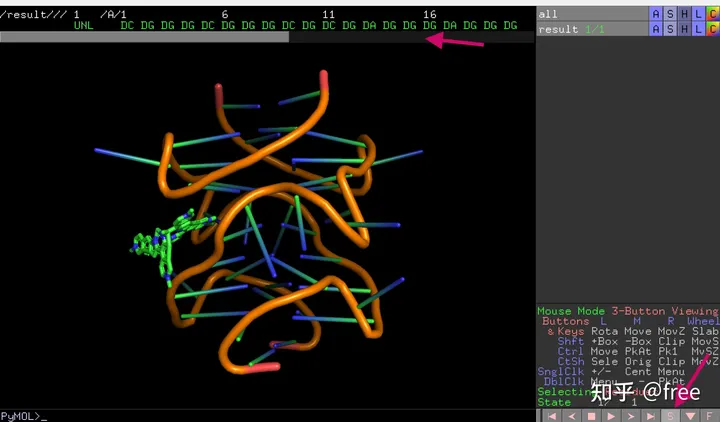Toggle fullscreen with the F button
The width and height of the screenshot is (720, 422).
pyautogui.click(x=709, y=415)
